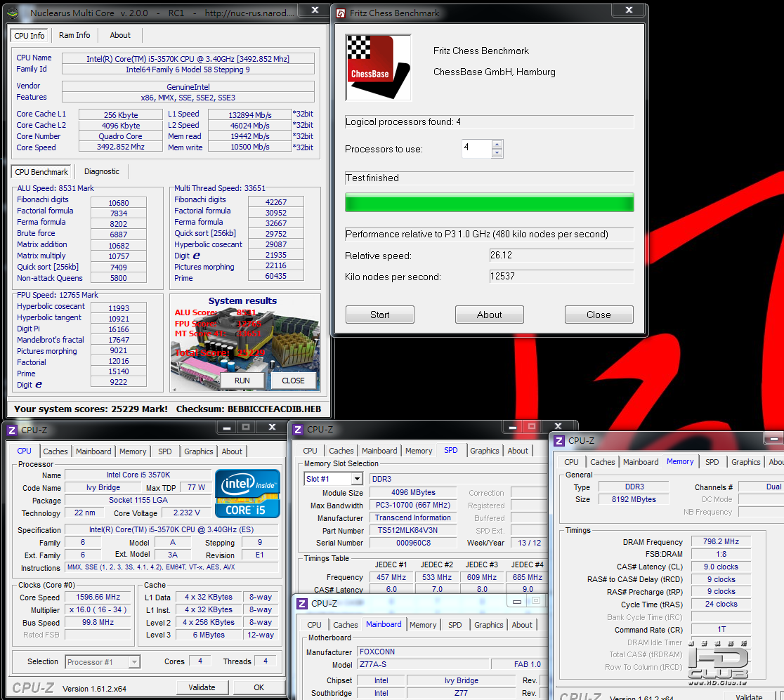This screenshot has width=784, height=700.
Task: Go to Caches tab in the CPU-Z Mainboard window
Action: click(x=346, y=625)
